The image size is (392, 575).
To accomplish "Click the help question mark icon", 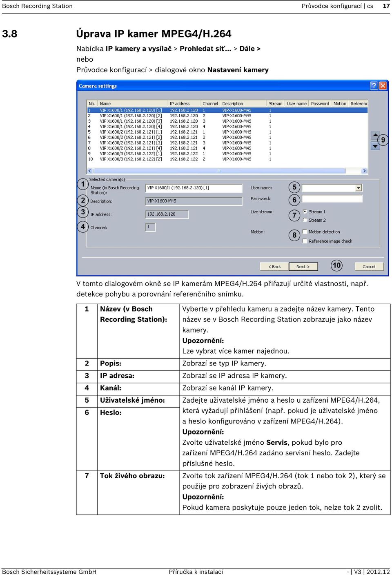I will pyautogui.click(x=374, y=86).
